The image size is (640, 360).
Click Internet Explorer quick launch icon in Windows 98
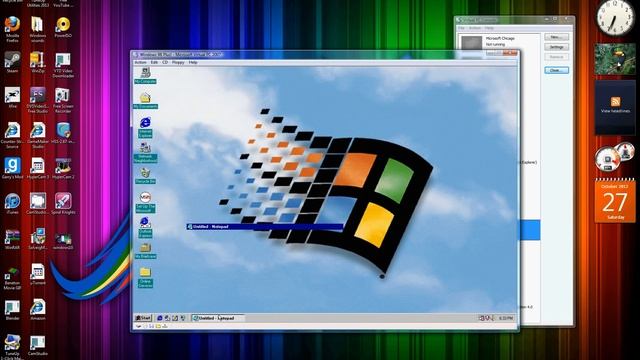tap(160, 318)
